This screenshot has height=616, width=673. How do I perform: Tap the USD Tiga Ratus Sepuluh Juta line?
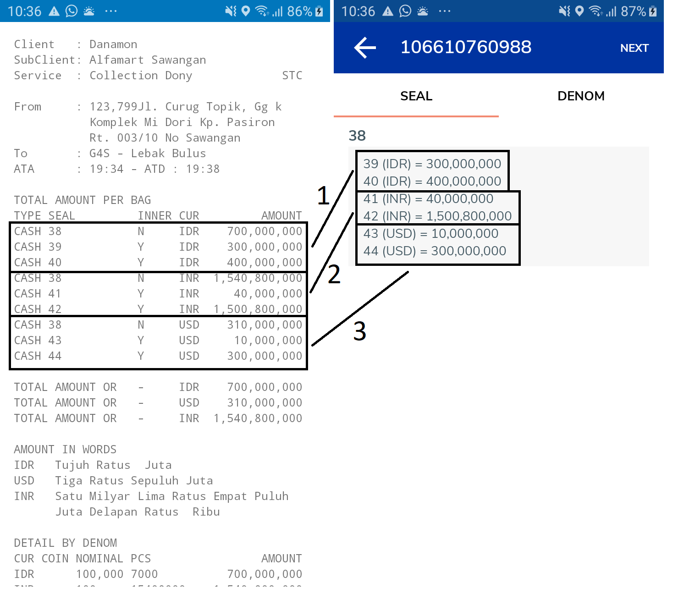113,481
